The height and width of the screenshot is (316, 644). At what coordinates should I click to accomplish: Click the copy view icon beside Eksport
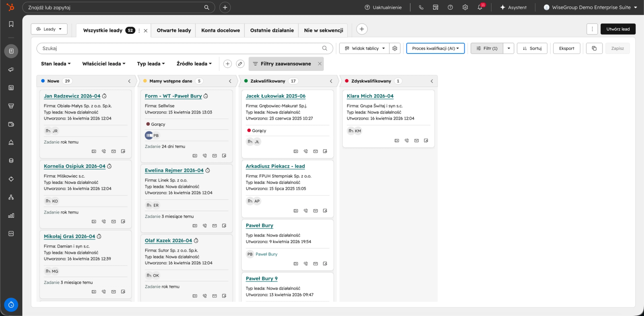pos(594,48)
